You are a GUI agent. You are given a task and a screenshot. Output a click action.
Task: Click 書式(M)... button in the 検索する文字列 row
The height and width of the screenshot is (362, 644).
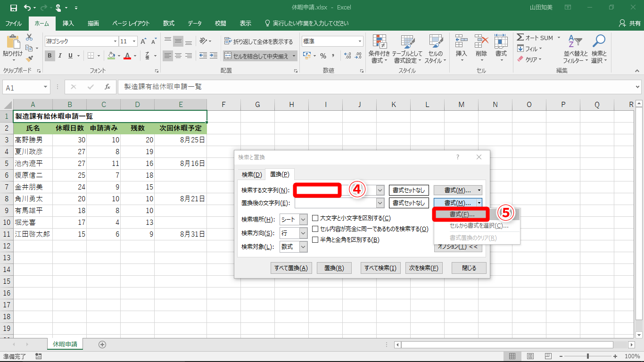click(x=458, y=190)
